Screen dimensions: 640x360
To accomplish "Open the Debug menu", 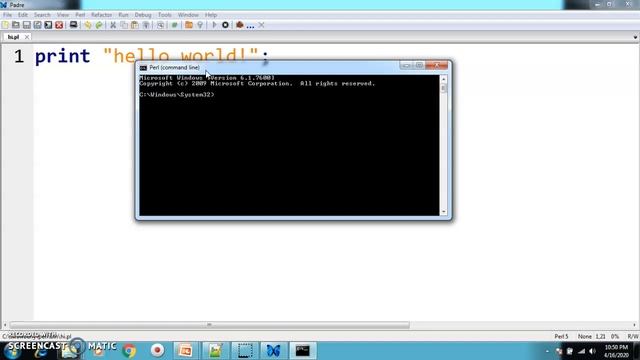I will point(143,15).
